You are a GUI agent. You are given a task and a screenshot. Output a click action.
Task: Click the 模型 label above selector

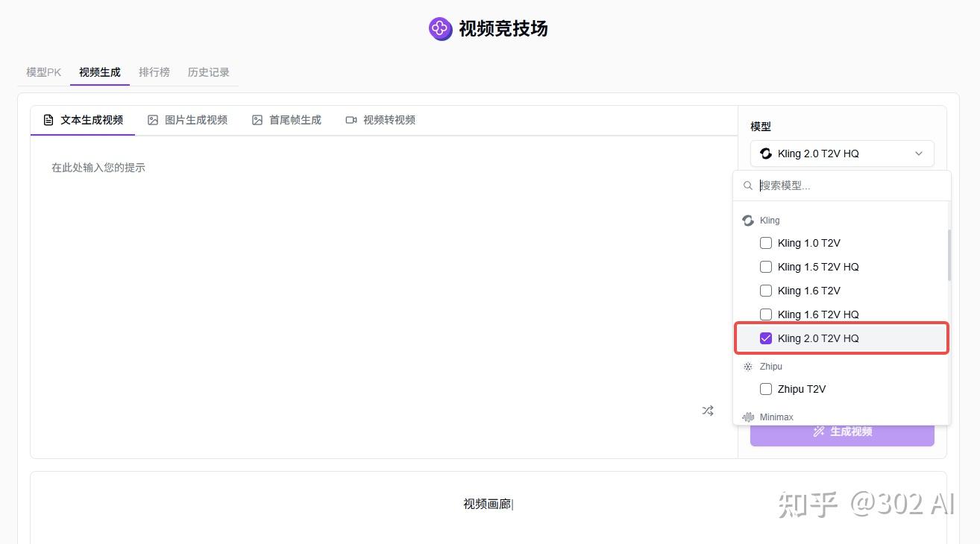(761, 127)
